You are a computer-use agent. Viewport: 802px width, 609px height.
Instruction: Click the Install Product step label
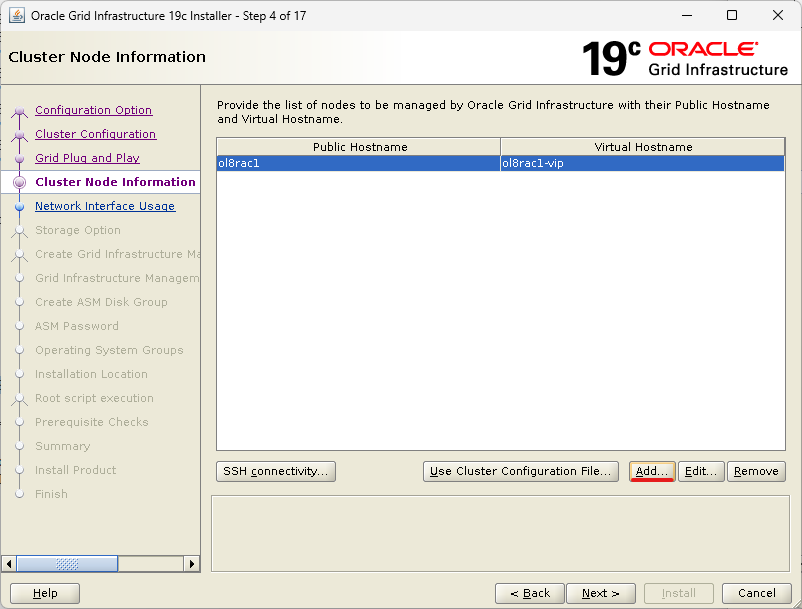75,470
